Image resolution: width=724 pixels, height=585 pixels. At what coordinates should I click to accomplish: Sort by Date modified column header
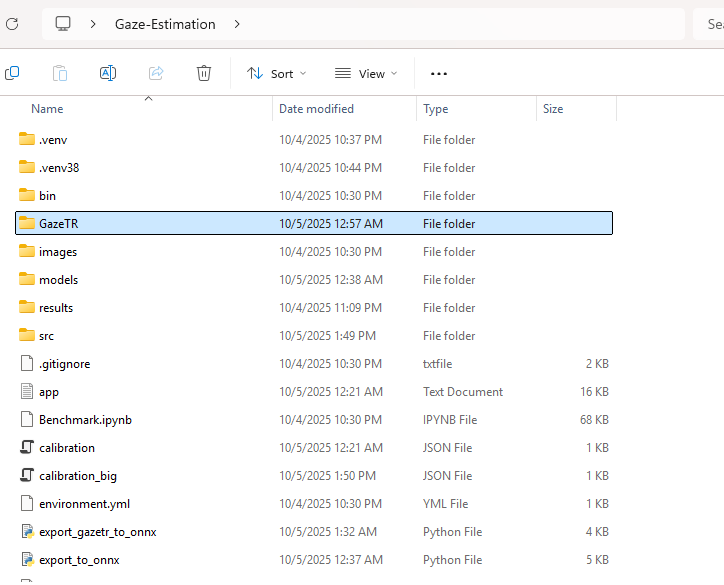[x=316, y=109]
